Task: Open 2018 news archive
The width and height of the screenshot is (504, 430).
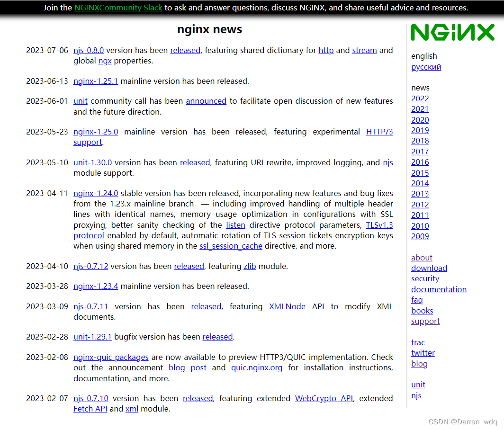Action: [420, 142]
